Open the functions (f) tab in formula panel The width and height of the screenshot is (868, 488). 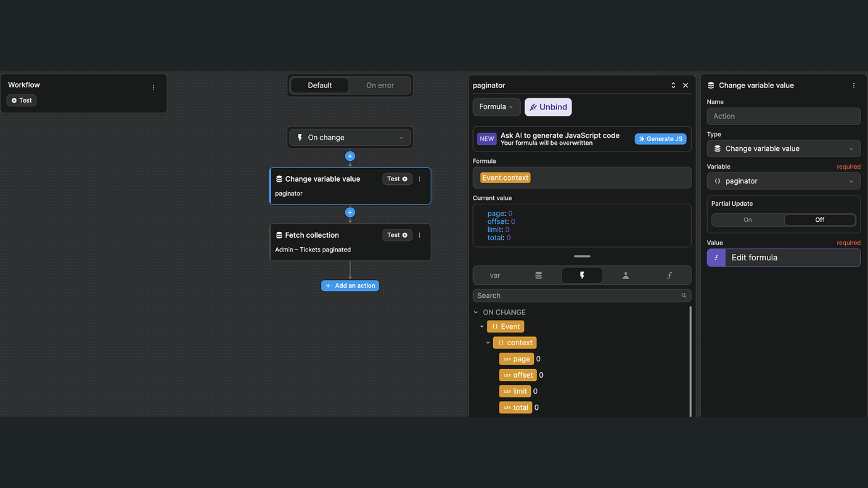(x=670, y=275)
